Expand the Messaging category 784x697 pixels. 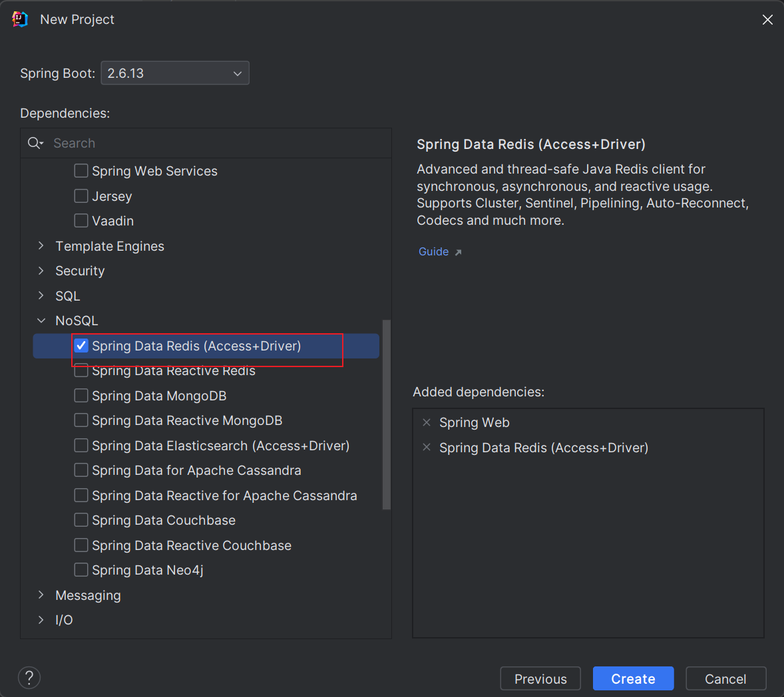(41, 595)
